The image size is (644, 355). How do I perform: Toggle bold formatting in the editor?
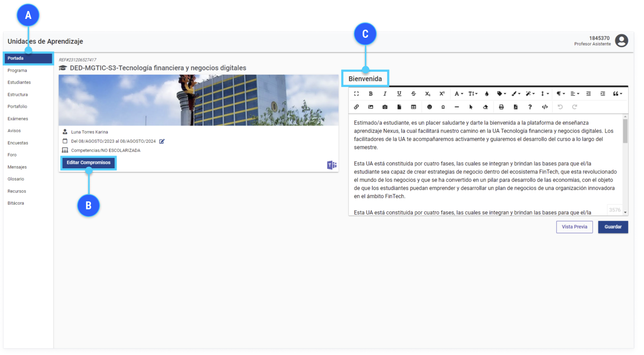371,94
